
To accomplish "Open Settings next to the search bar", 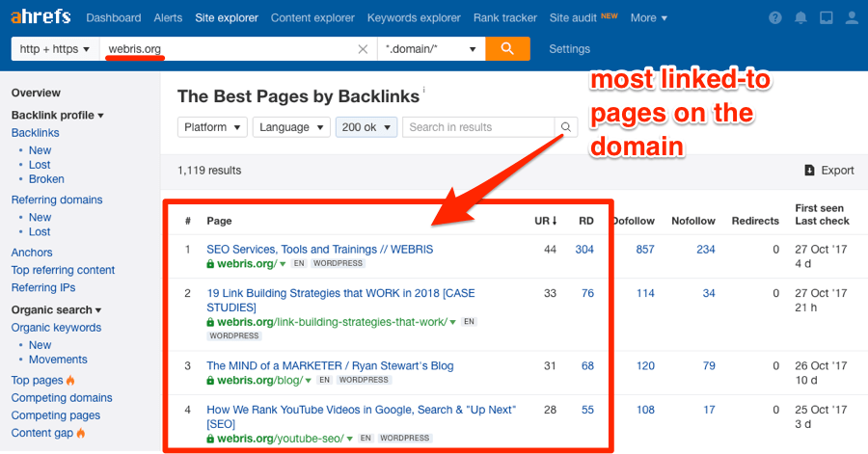I will (x=569, y=49).
